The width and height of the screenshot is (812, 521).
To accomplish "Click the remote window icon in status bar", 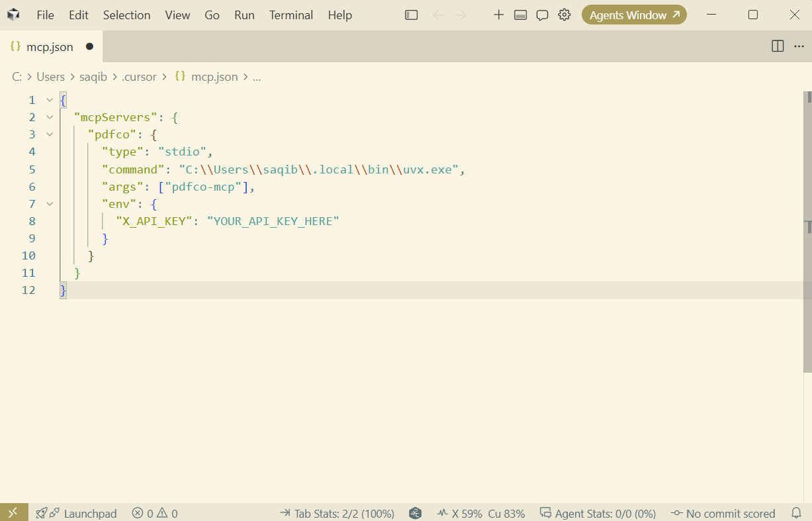I will (14, 512).
